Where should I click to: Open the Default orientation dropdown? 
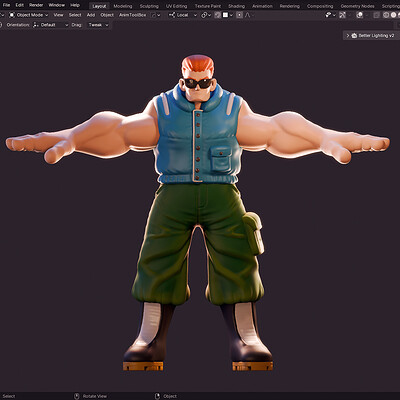coord(51,25)
